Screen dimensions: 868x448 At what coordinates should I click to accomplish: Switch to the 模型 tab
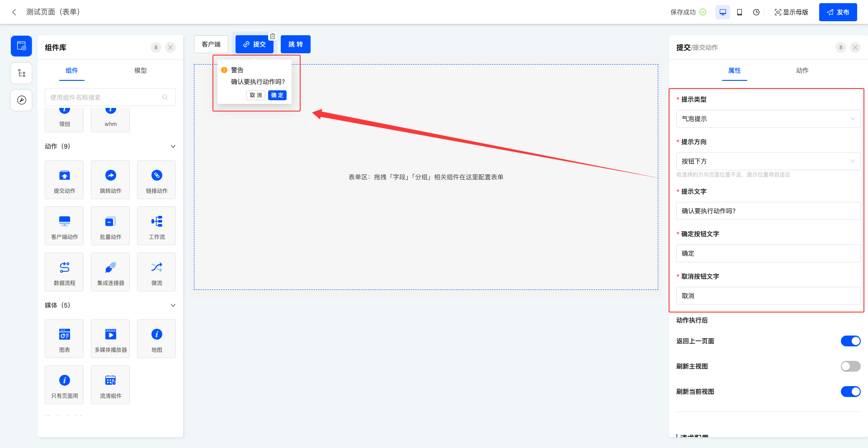141,70
